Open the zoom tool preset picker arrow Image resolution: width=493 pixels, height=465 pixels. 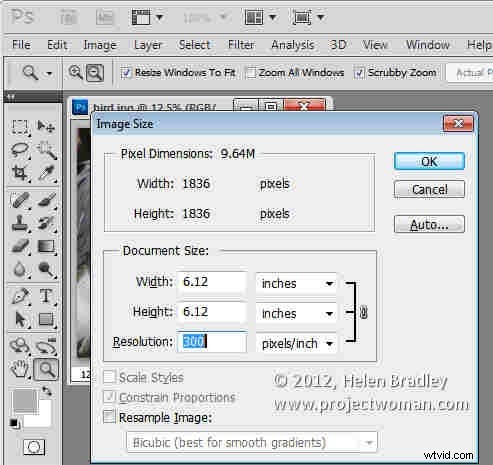coord(49,73)
